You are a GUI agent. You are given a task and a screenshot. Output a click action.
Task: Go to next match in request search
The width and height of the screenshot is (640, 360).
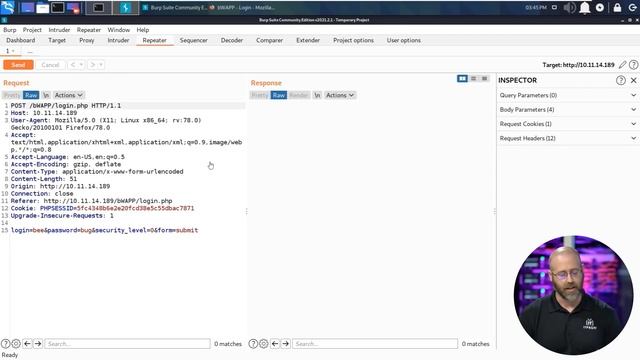(x=38, y=344)
